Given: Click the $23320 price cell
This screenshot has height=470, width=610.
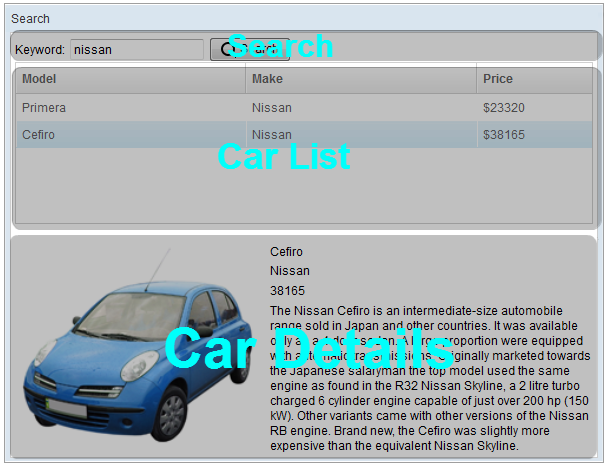Looking at the screenshot, I should click(504, 108).
